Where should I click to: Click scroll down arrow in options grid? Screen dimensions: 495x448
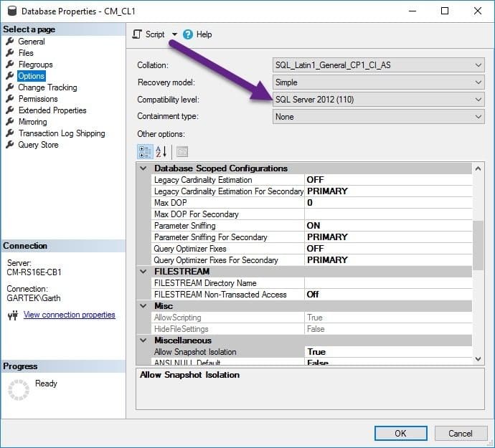[x=478, y=358]
